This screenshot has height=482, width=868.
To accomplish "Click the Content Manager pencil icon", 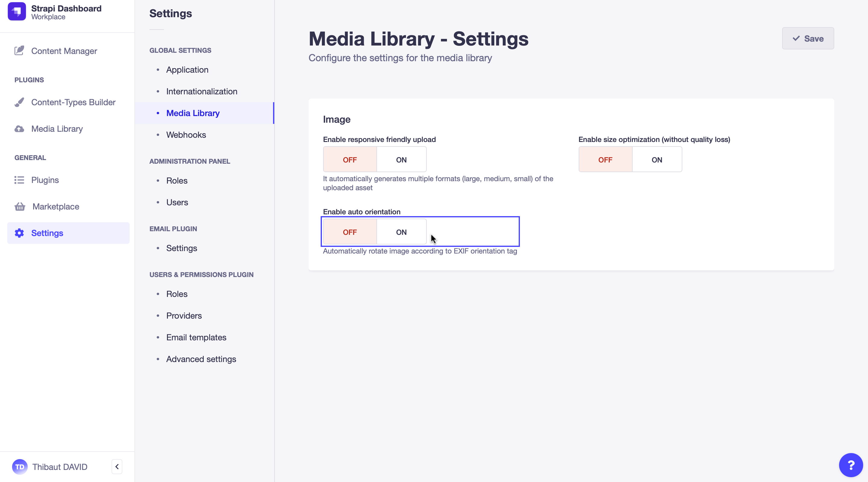I will tap(19, 51).
